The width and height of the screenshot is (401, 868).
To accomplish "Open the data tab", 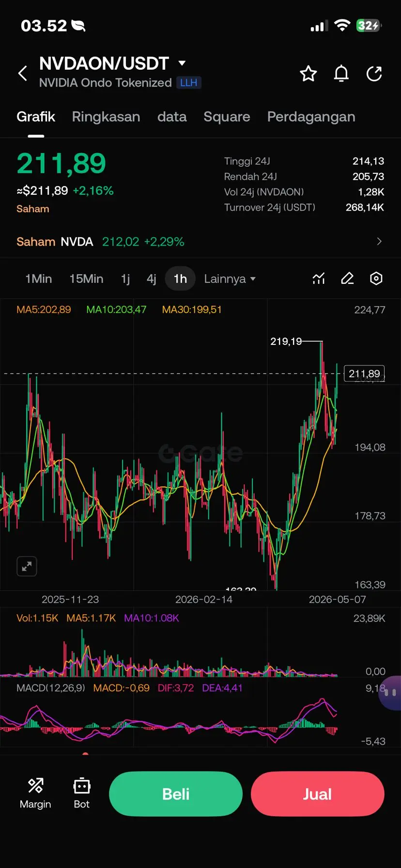I will tap(172, 117).
